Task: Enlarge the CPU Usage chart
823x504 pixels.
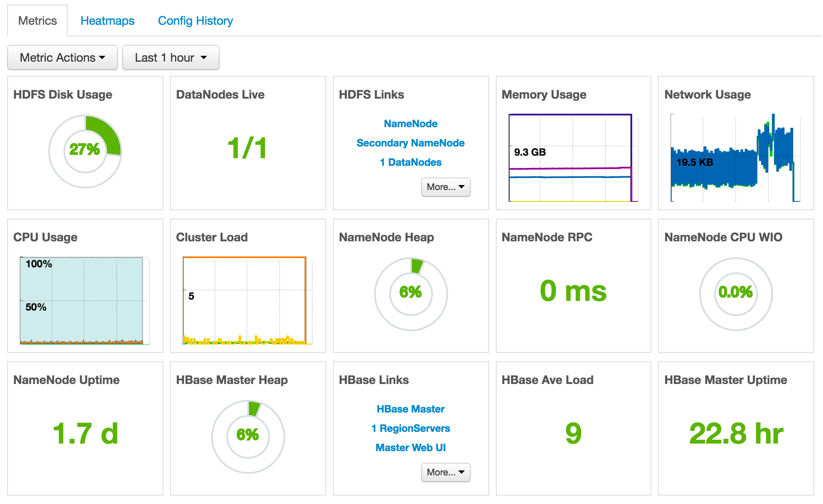Action: coord(82,300)
